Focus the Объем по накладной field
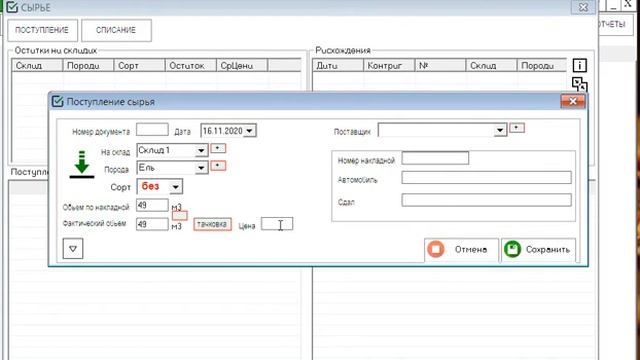This screenshot has height=360, width=640. pos(152,205)
